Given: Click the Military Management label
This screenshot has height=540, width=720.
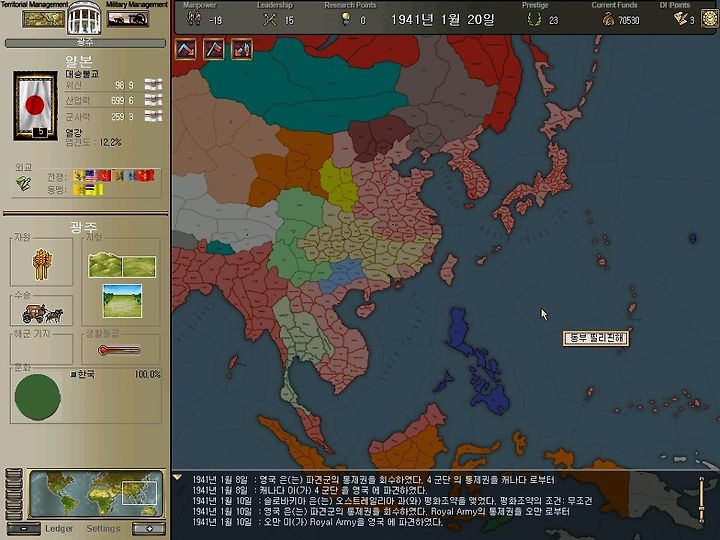Looking at the screenshot, I should click(x=137, y=5).
